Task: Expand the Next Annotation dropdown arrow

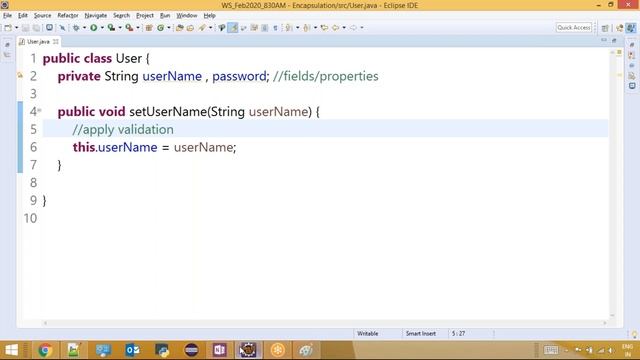Action: pyautogui.click(x=297, y=28)
